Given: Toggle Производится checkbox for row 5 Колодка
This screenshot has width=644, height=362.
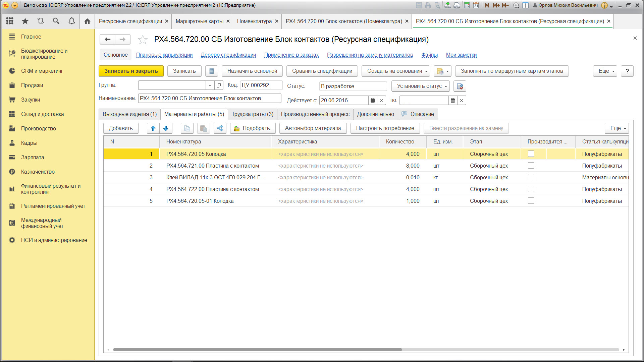Looking at the screenshot, I should 531,201.
